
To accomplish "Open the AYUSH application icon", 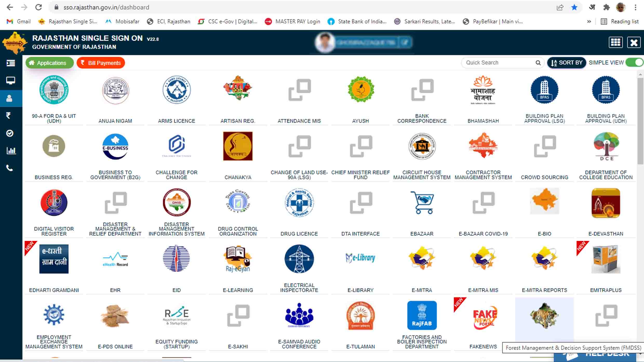I will (361, 89).
